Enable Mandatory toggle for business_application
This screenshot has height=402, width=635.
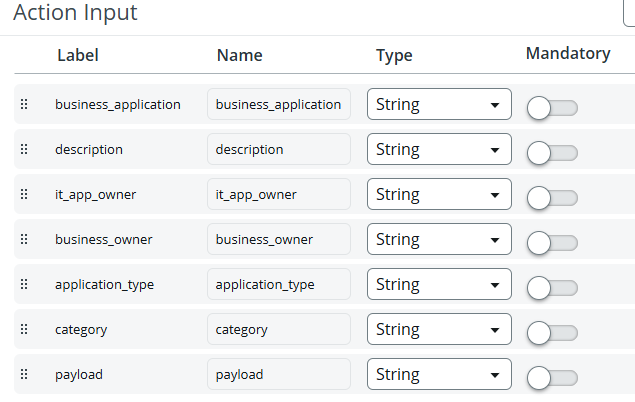point(552,108)
